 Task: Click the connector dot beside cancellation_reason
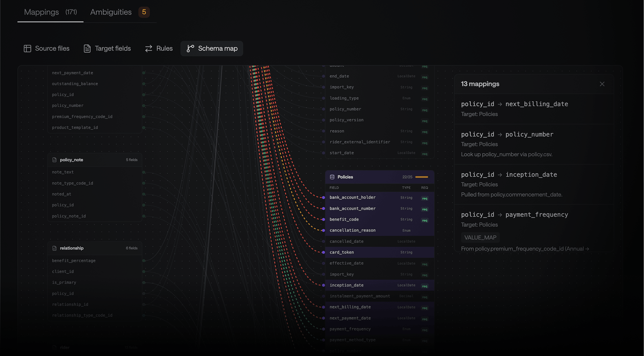click(324, 230)
